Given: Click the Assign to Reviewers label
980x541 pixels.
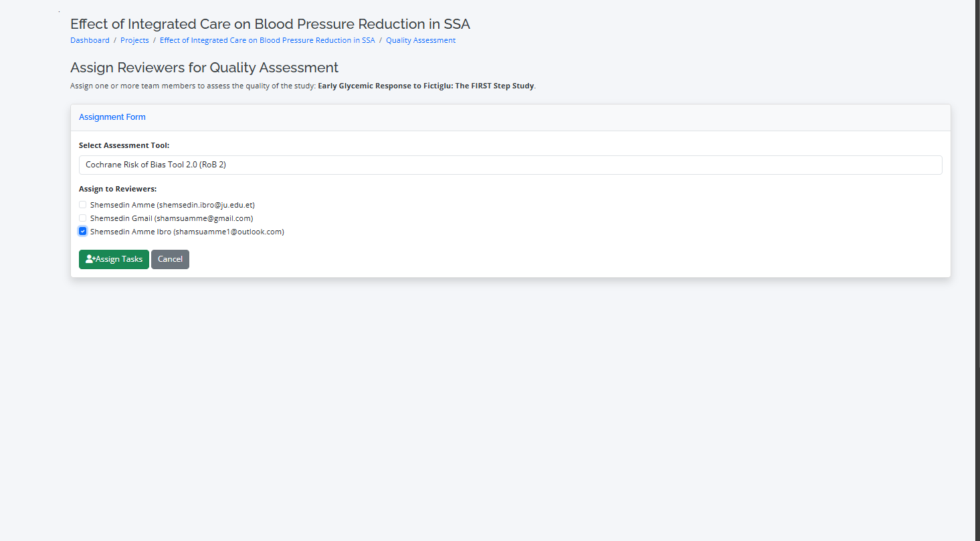Looking at the screenshot, I should (117, 189).
